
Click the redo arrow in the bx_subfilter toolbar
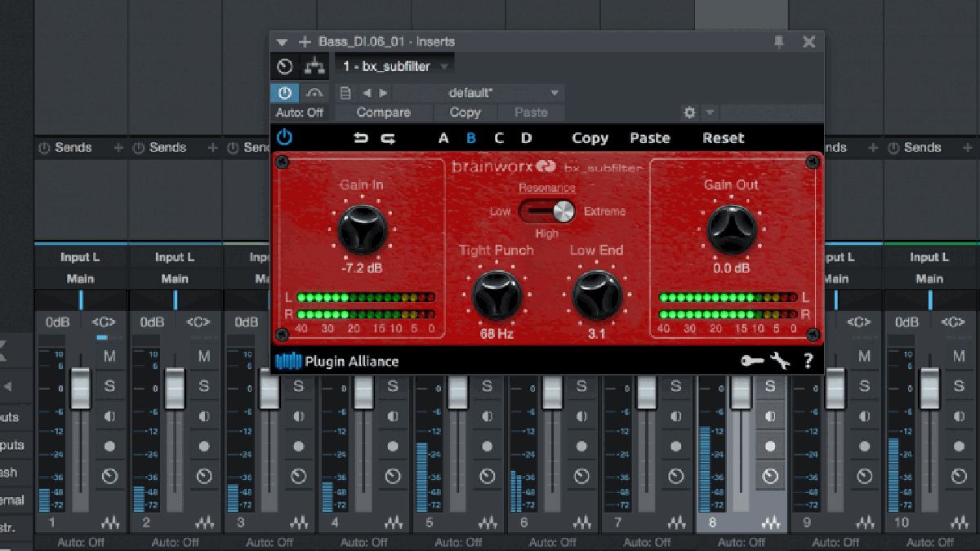(x=388, y=138)
